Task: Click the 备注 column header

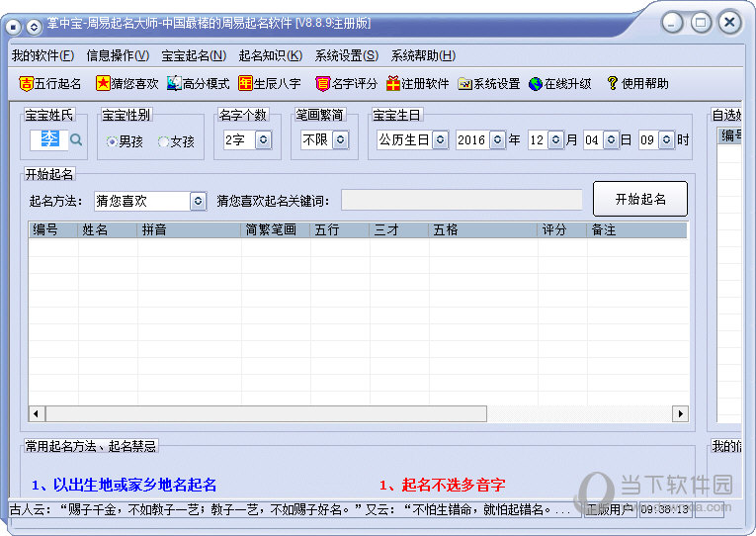Action: 636,230
